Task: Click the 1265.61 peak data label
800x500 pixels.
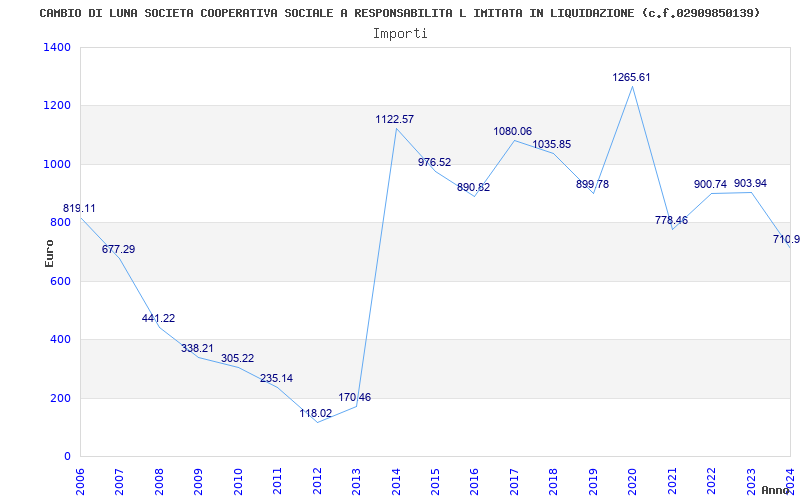Action: click(632, 78)
